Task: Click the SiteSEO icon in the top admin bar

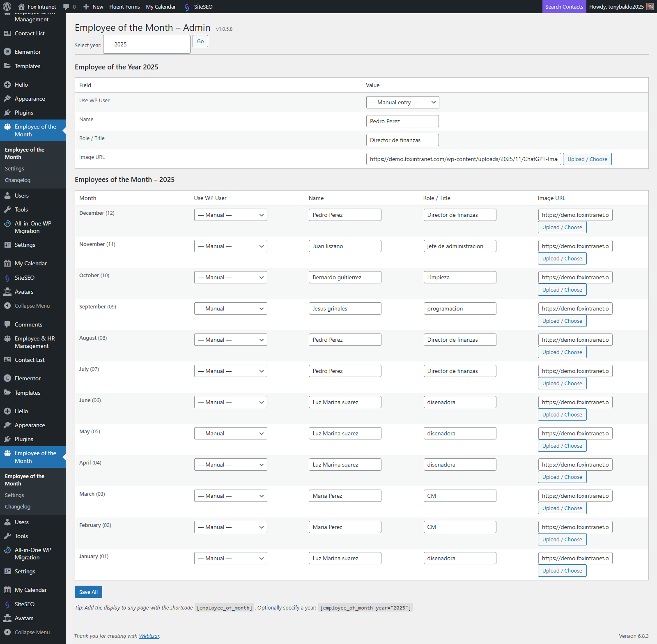Action: (x=187, y=7)
